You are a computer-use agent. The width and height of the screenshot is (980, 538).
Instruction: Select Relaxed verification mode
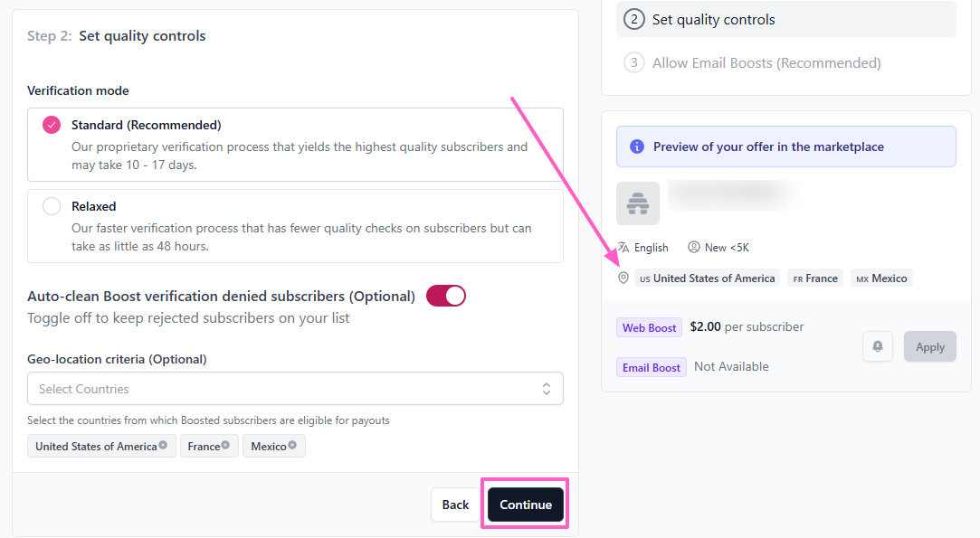pos(52,206)
